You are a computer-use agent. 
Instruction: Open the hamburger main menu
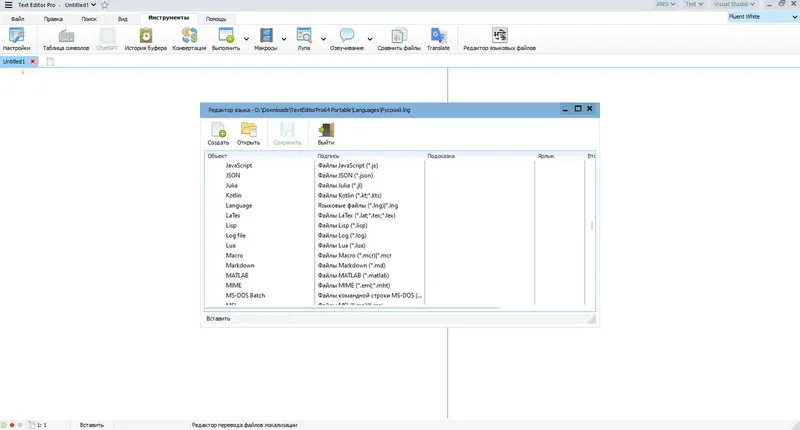pos(8,5)
